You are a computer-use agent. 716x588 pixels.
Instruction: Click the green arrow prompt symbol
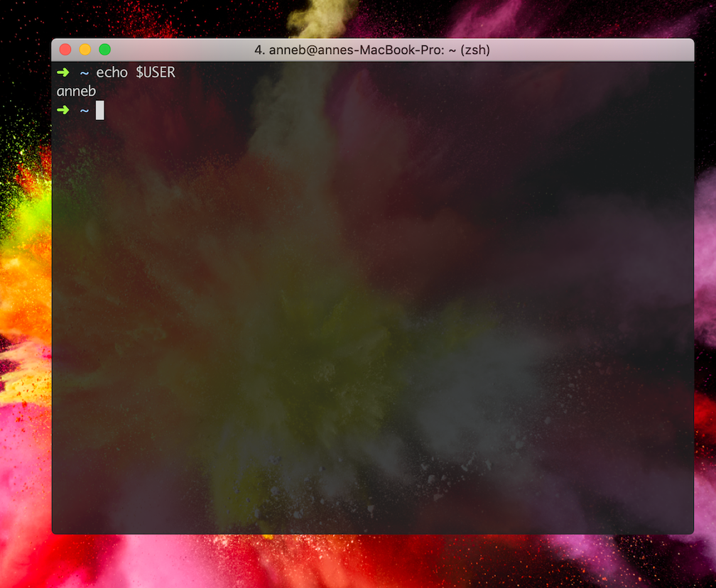[63, 72]
